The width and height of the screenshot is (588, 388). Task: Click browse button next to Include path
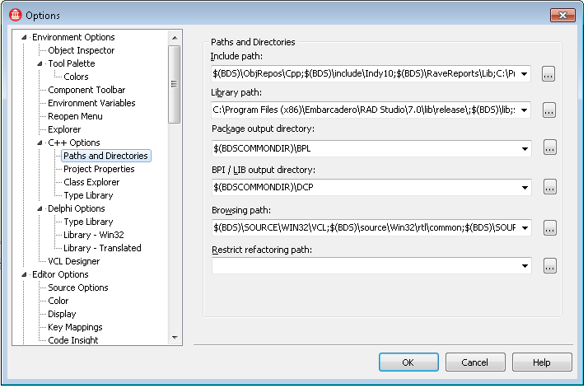pos(549,74)
